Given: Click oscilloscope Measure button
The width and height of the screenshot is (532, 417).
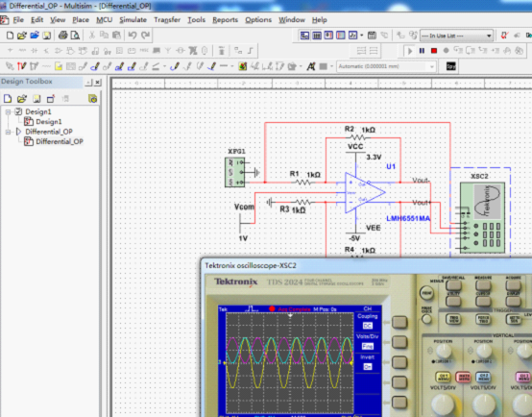Looking at the screenshot, I should 483,285.
